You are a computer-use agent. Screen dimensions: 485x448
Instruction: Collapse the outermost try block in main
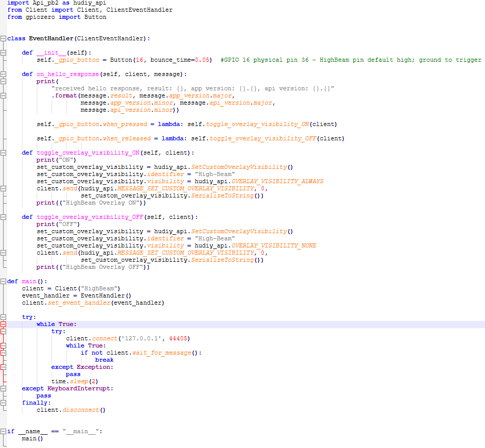3,317
